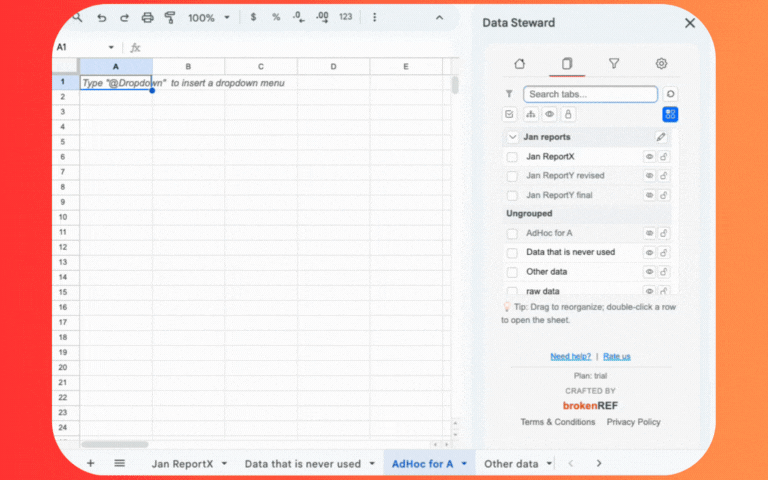This screenshot has width=768, height=480.
Task: Toggle visibility of Jan ReportX
Action: coord(649,157)
